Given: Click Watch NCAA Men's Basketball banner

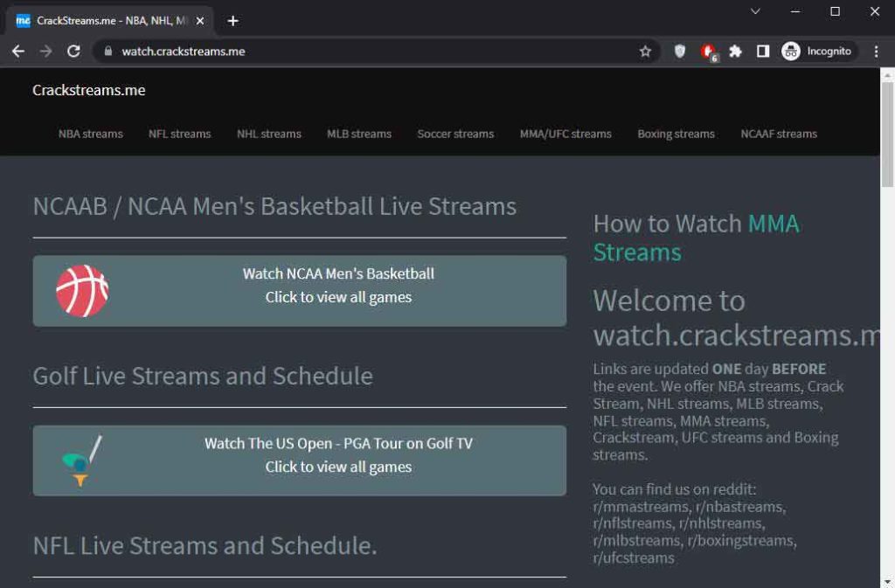Looking at the screenshot, I should 338,286.
